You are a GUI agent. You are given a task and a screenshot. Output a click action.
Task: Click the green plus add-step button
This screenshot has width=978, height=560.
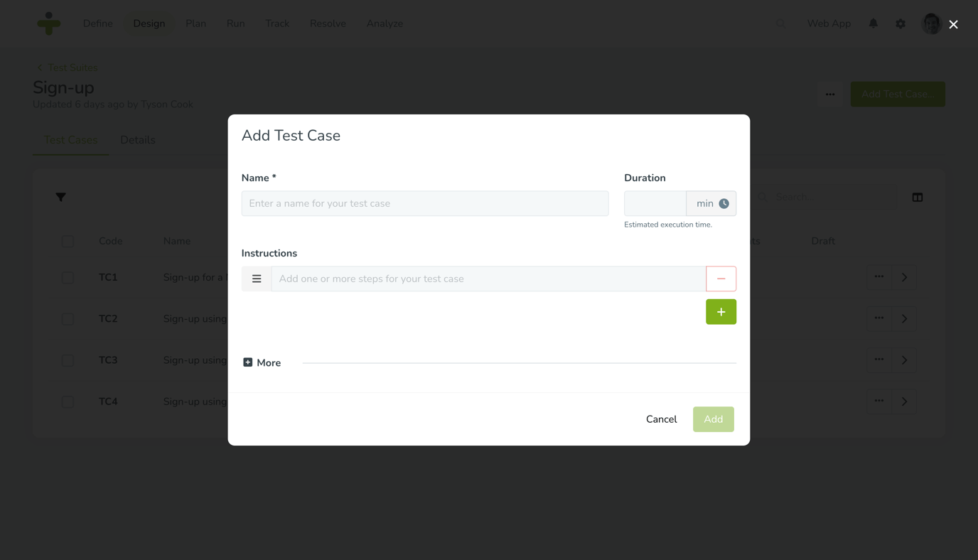point(721,312)
